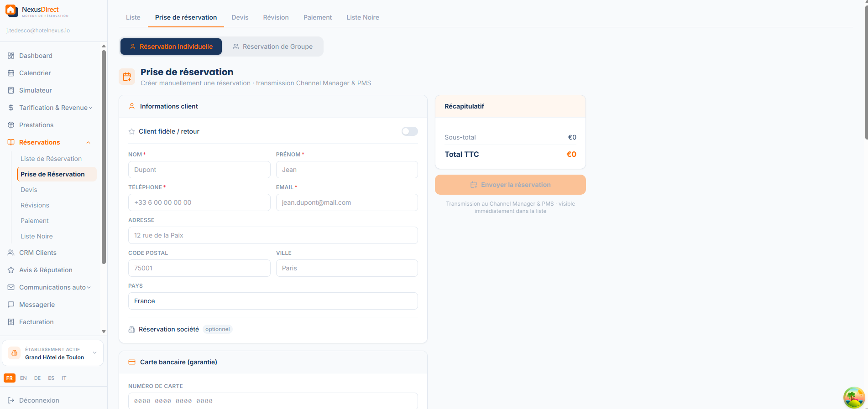Viewport: 868px width, 409px height.
Task: Select Prise de Réservation in the sidebar
Action: pyautogui.click(x=57, y=174)
